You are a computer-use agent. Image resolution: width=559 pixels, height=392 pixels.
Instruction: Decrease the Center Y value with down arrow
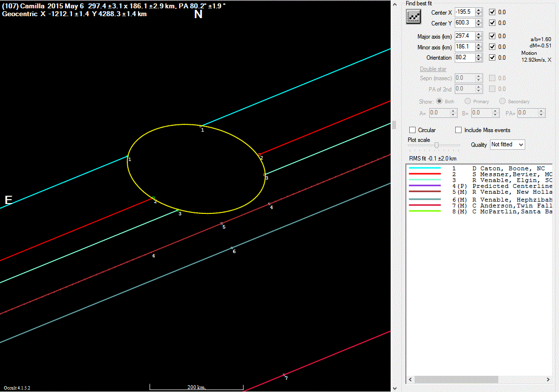[479, 25]
